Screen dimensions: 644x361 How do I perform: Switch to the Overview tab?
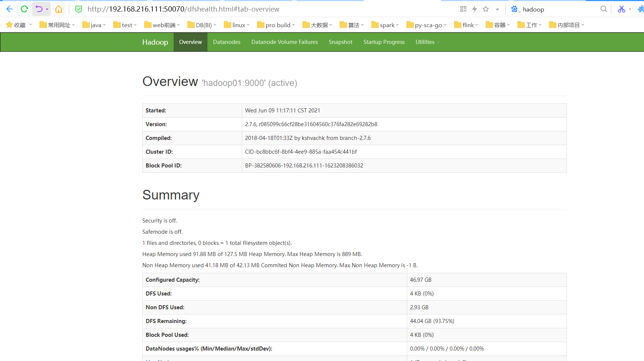coord(190,42)
